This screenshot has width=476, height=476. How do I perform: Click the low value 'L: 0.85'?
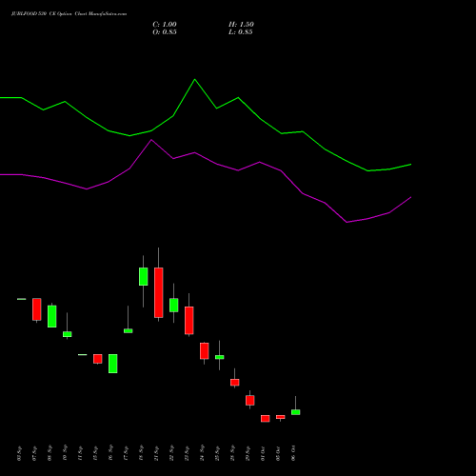point(241,32)
